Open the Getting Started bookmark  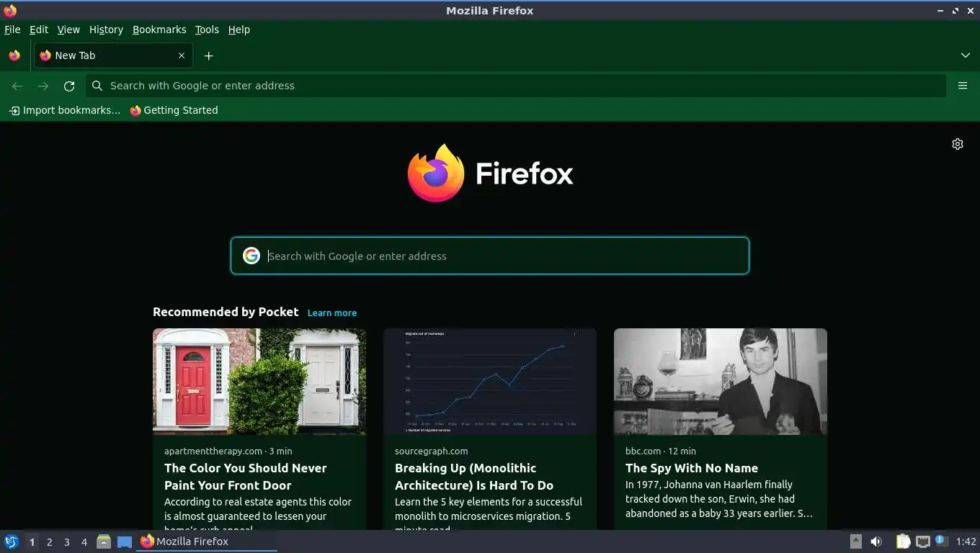tap(174, 110)
